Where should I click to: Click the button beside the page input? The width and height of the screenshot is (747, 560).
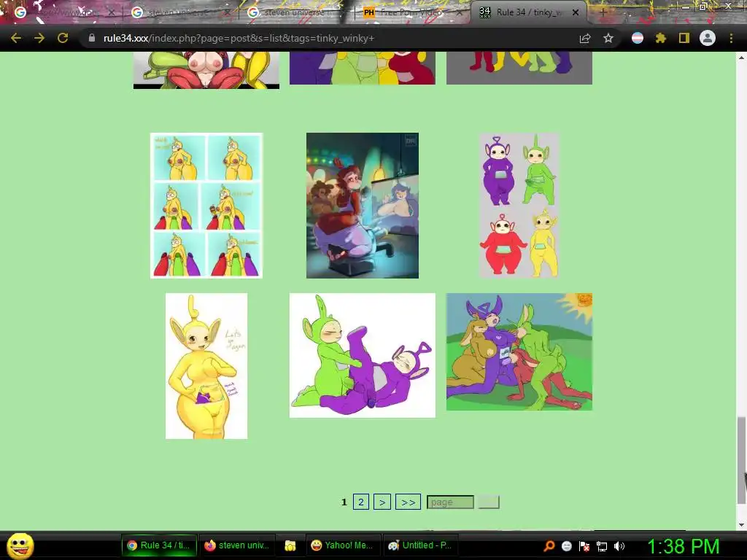click(488, 502)
